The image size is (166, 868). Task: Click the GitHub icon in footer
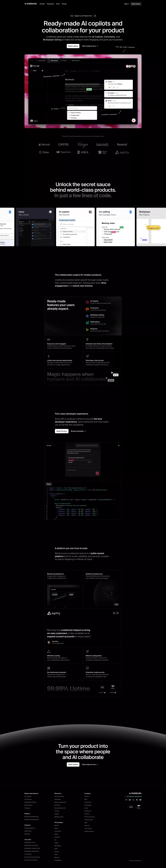[x=126, y=800]
